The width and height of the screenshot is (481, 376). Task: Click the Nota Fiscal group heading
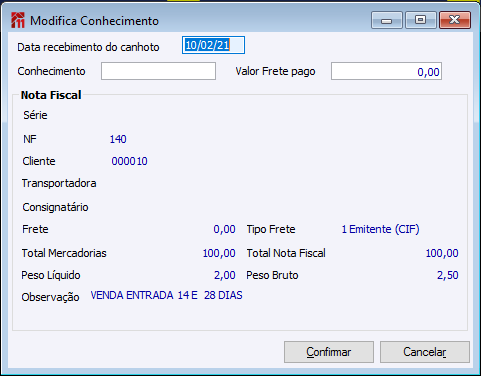point(51,95)
